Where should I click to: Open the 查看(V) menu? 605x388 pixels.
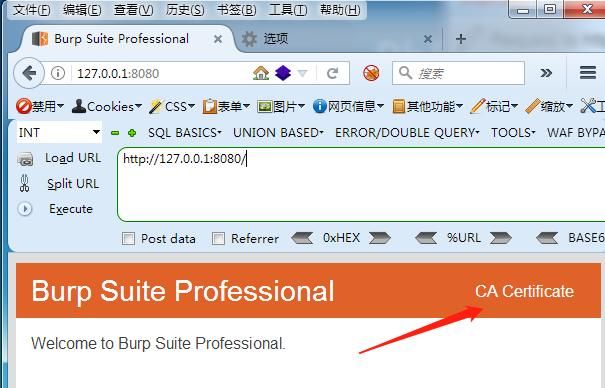pos(134,10)
